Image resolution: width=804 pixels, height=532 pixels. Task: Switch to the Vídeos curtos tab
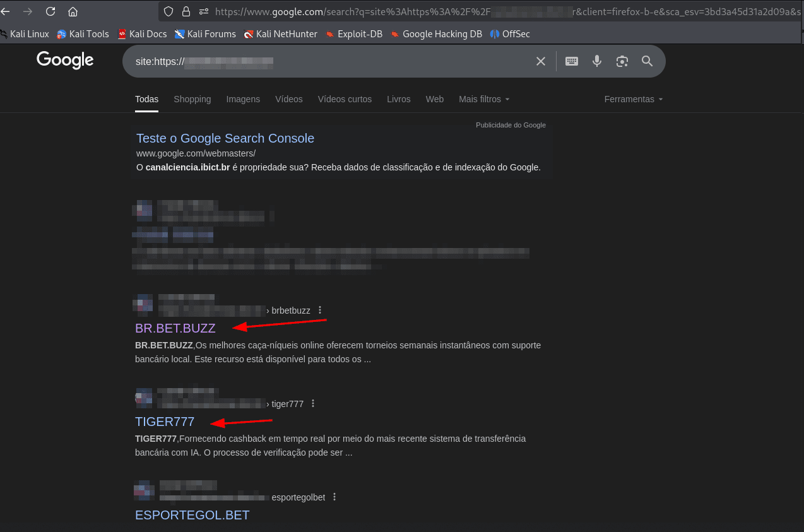(345, 99)
